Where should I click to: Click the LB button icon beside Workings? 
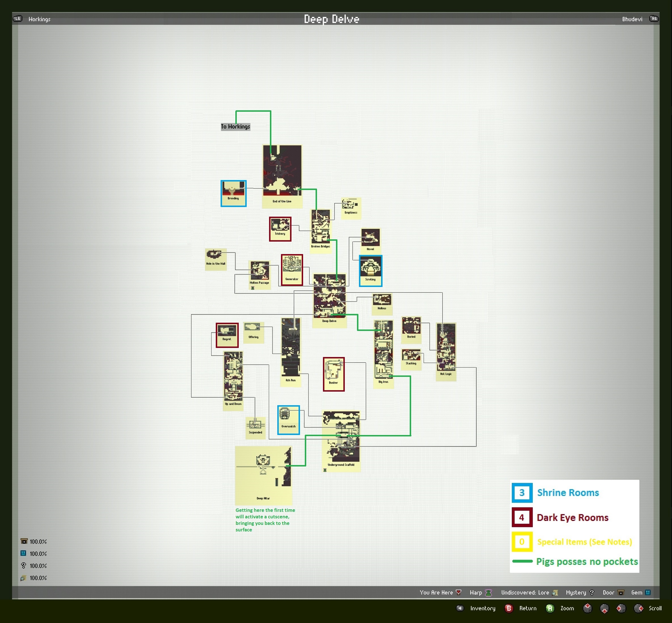coord(18,18)
